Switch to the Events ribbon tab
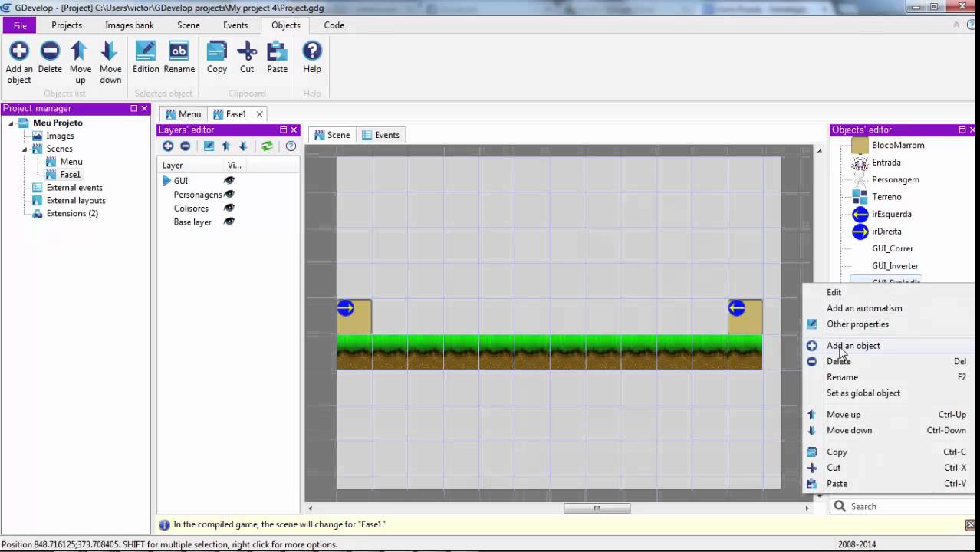The width and height of the screenshot is (980, 552). 235,25
